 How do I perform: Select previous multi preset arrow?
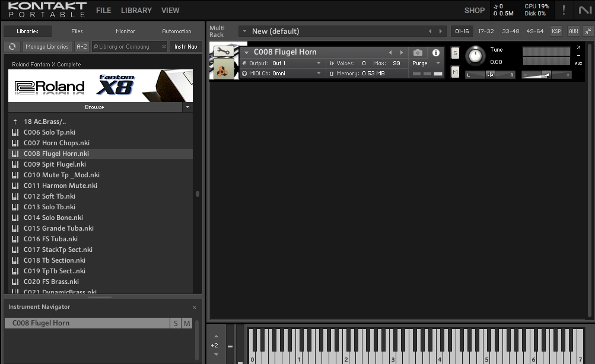point(430,31)
